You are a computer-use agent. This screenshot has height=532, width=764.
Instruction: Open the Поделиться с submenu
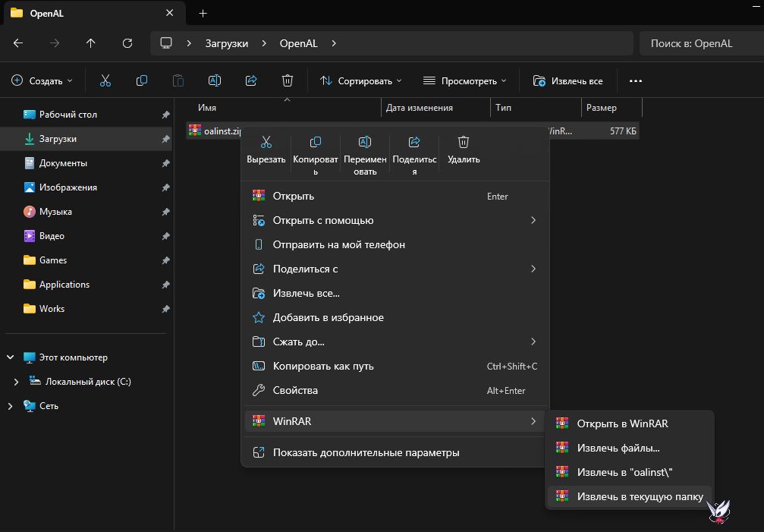(x=395, y=269)
